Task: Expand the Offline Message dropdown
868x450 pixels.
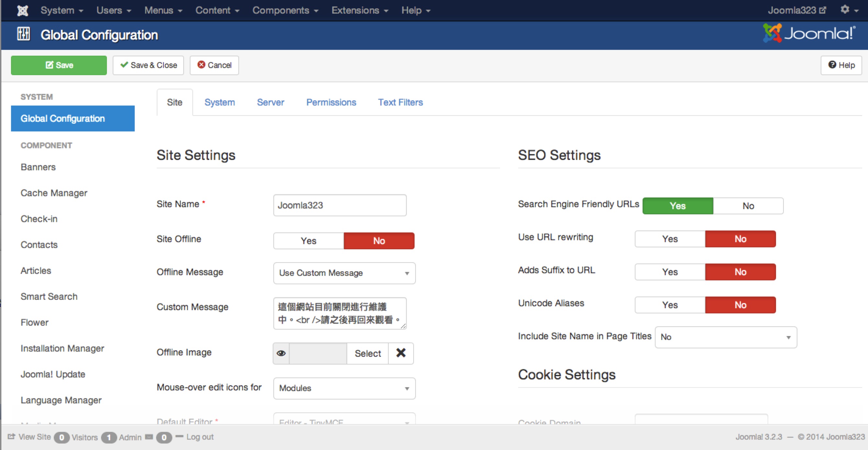Action: coord(344,273)
